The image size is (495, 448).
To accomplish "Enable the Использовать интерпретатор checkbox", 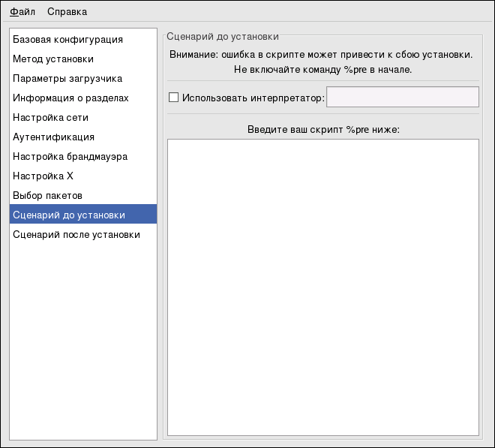I will point(174,98).
